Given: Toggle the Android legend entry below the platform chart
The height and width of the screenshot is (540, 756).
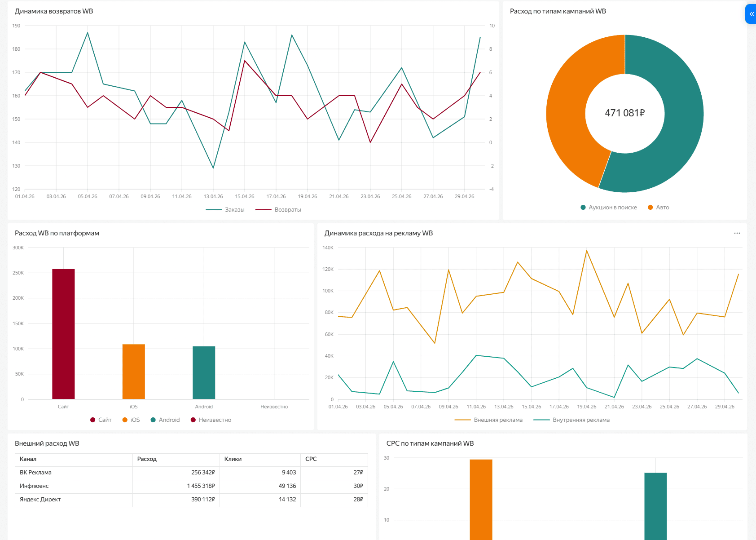Looking at the screenshot, I should pos(165,420).
